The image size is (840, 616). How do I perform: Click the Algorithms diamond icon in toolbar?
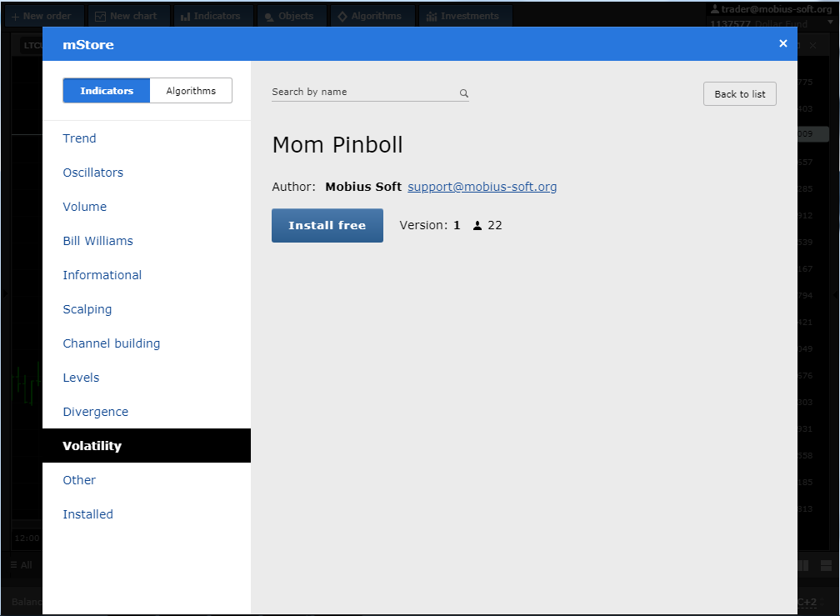pos(342,17)
